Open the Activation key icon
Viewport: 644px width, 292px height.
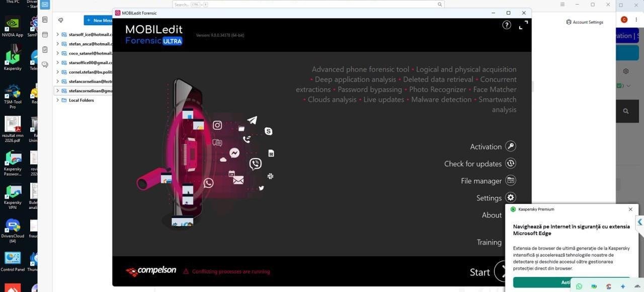[511, 147]
